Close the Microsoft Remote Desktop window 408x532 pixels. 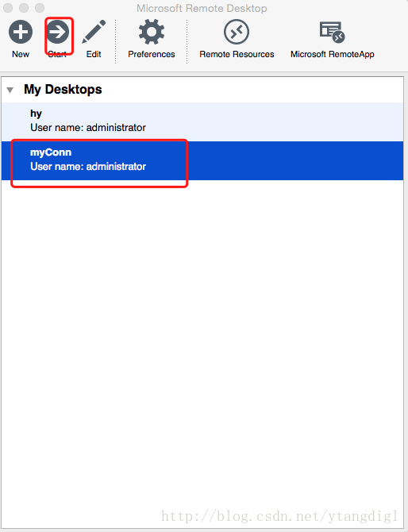(8, 7)
